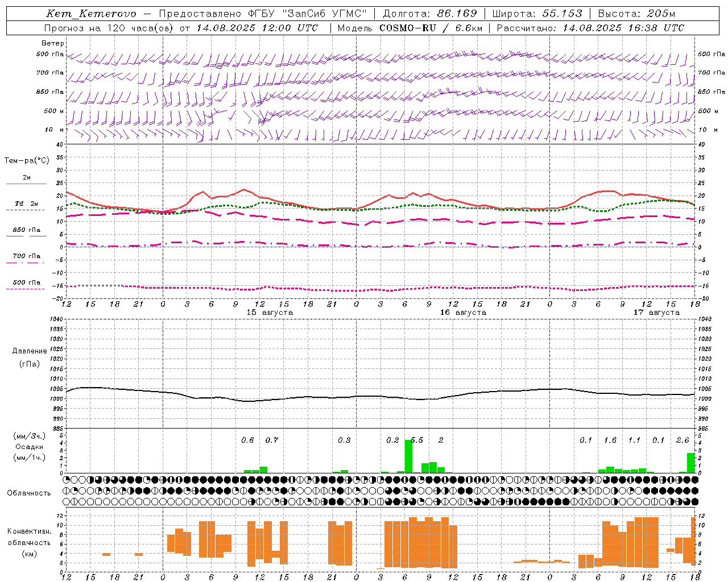Click the '(км)' unit under convective label

tap(29, 553)
